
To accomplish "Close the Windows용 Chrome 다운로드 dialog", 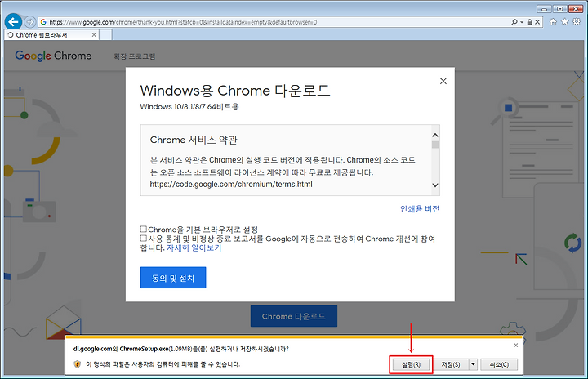I will (443, 81).
